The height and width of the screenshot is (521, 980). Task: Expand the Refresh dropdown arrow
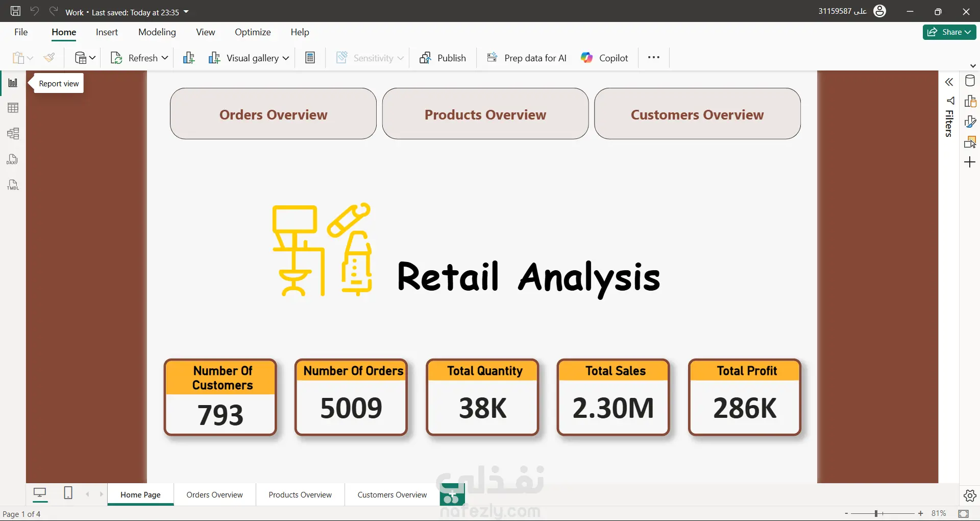[165, 58]
